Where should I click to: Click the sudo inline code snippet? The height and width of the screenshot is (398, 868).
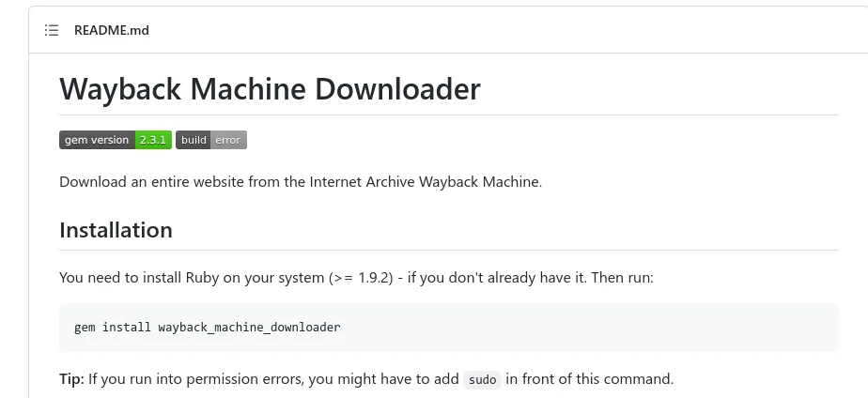click(483, 380)
